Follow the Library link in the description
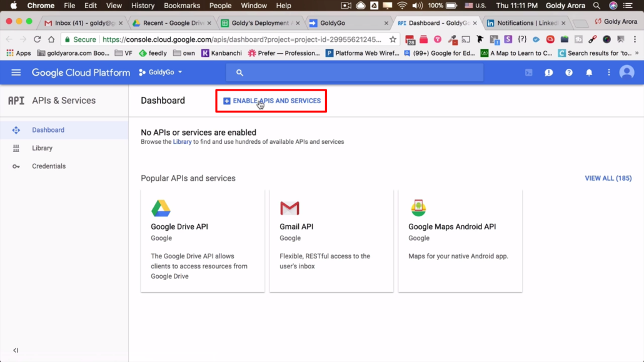Screen dimensions: 644x362 (182, 142)
